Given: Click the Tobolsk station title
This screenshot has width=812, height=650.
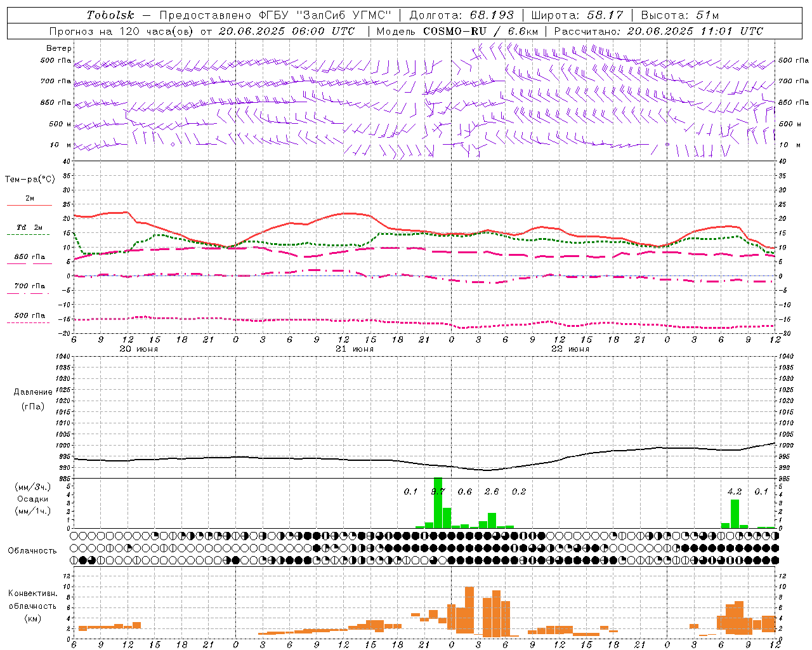Looking at the screenshot, I should coord(110,15).
